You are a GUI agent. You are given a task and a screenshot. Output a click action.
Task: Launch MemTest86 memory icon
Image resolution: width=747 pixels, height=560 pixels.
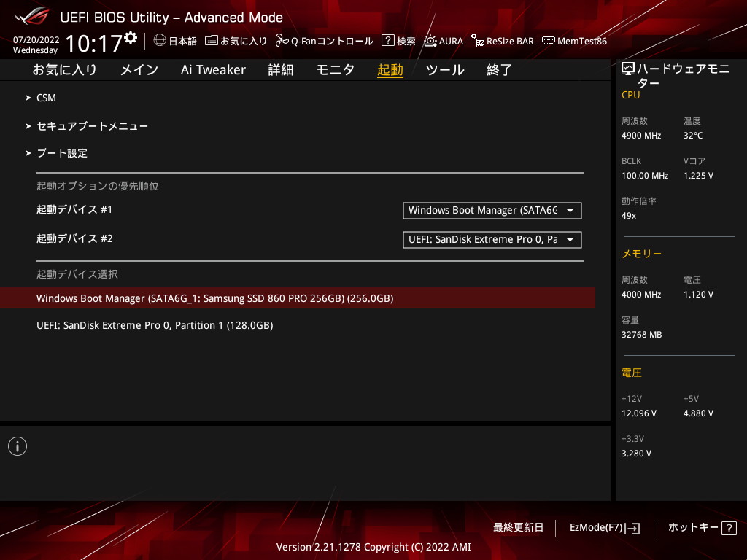pyautogui.click(x=549, y=41)
